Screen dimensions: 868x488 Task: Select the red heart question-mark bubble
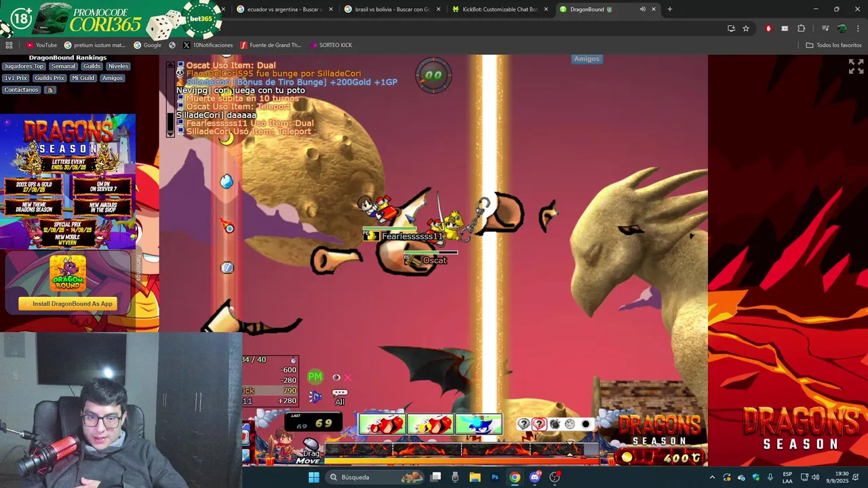[x=539, y=424]
